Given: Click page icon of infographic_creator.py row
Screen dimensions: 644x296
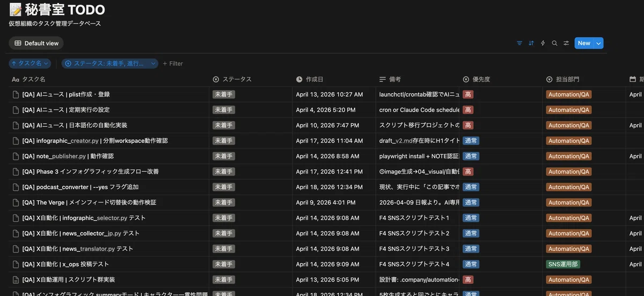Looking at the screenshot, I should point(16,141).
